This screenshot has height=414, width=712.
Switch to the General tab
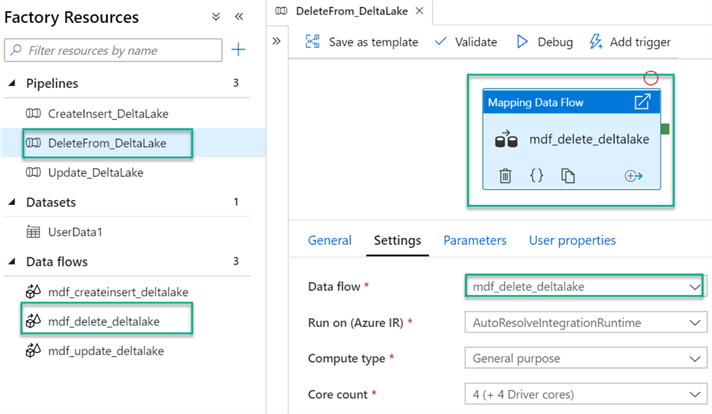pos(329,240)
